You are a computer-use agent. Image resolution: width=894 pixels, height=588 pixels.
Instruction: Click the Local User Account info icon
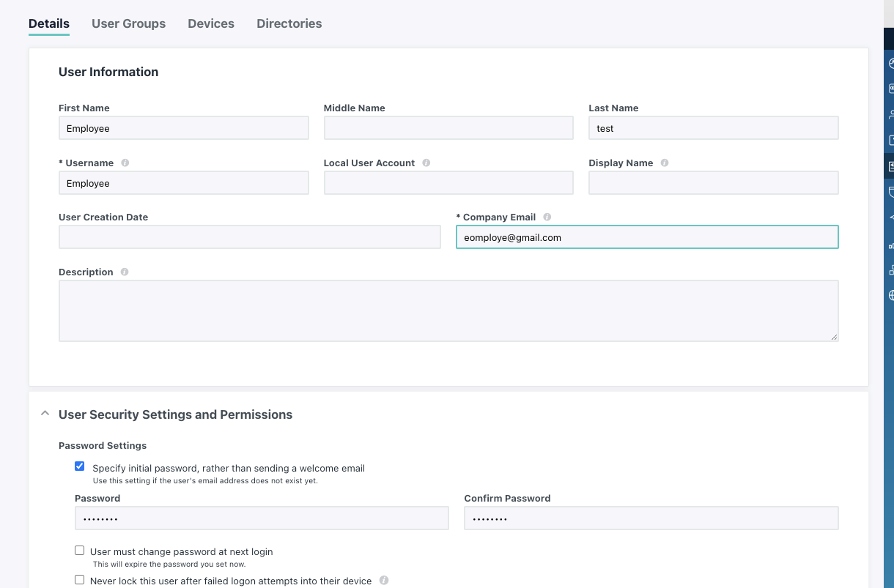pos(426,163)
